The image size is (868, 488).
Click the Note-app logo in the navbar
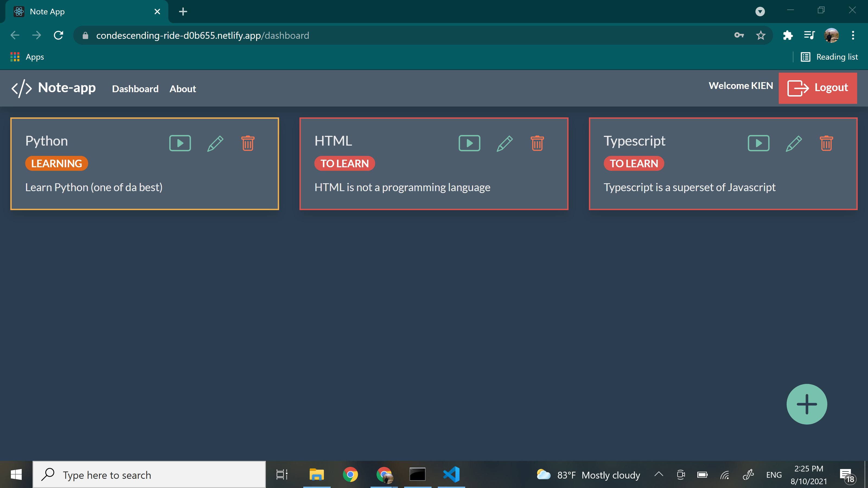[54, 88]
